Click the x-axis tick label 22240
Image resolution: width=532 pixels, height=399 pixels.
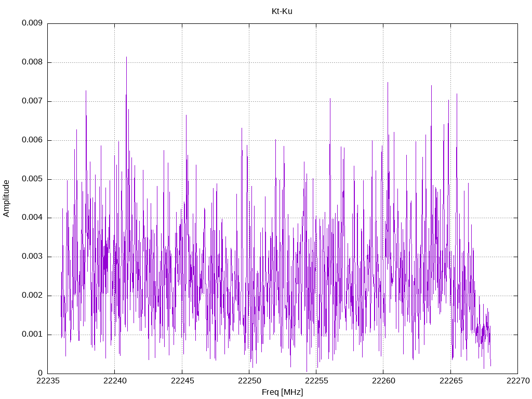pos(115,381)
